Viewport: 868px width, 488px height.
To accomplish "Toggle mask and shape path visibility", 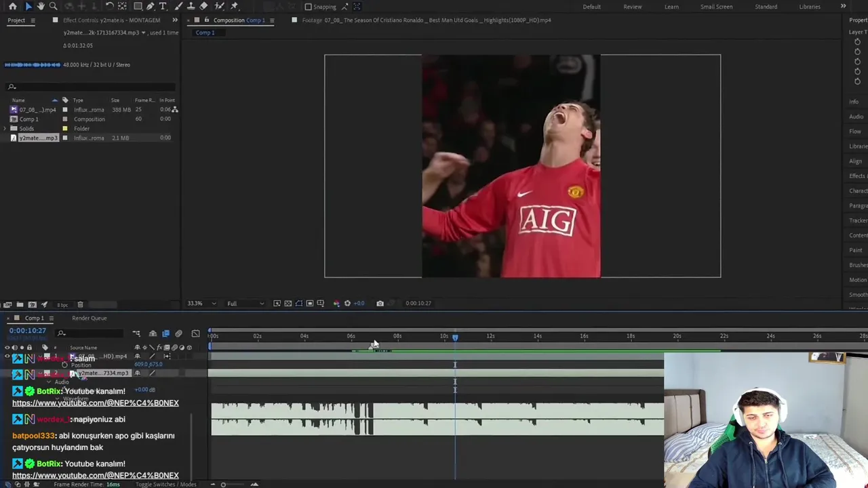I will 298,303.
